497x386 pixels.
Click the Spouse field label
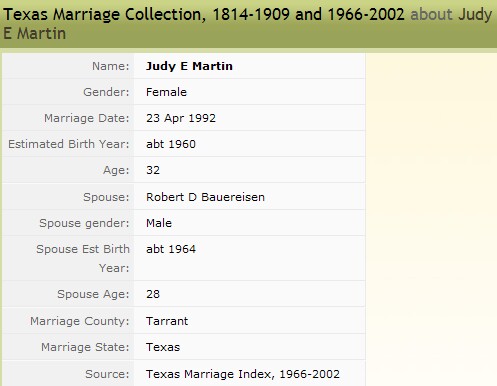(106, 197)
